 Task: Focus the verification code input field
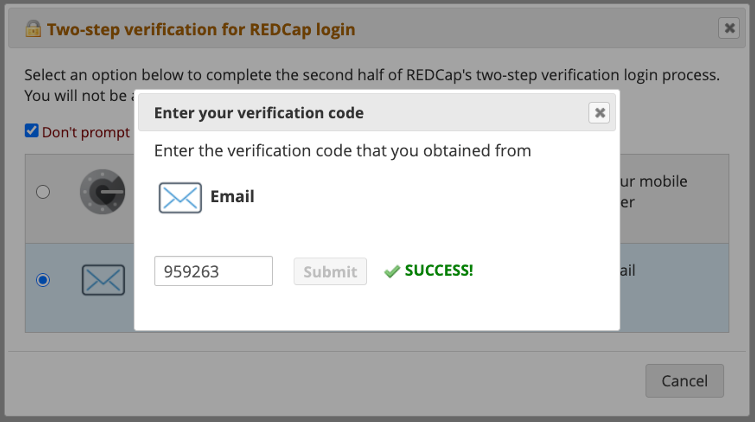tap(213, 271)
